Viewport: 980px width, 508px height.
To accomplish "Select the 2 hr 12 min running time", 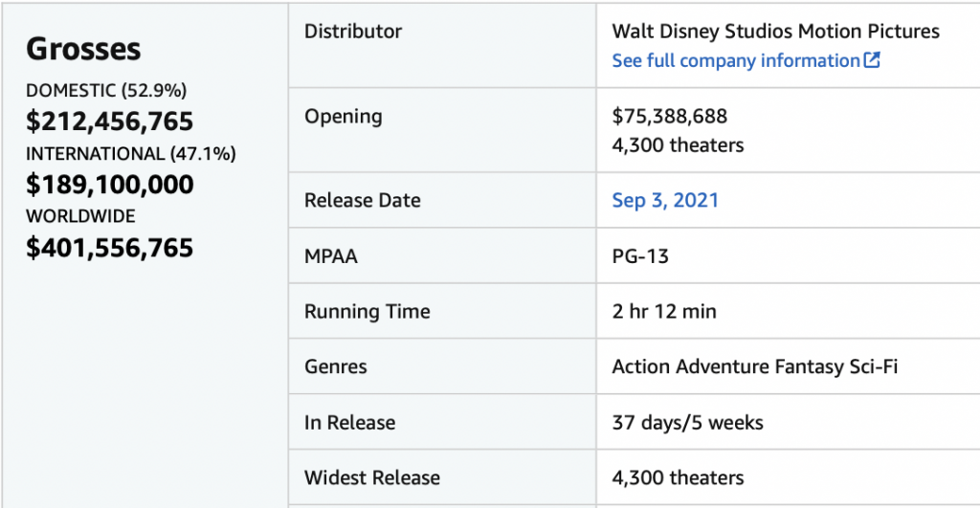I will coord(664,312).
